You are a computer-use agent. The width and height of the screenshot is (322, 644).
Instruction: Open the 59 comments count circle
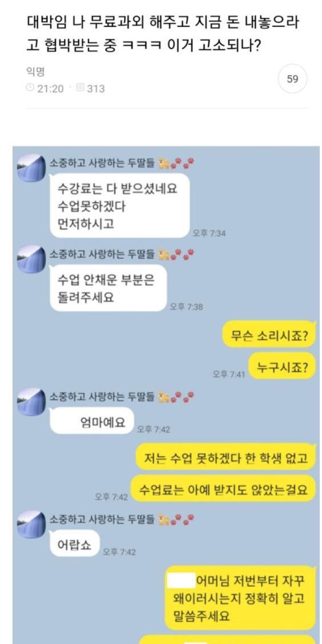(x=292, y=79)
